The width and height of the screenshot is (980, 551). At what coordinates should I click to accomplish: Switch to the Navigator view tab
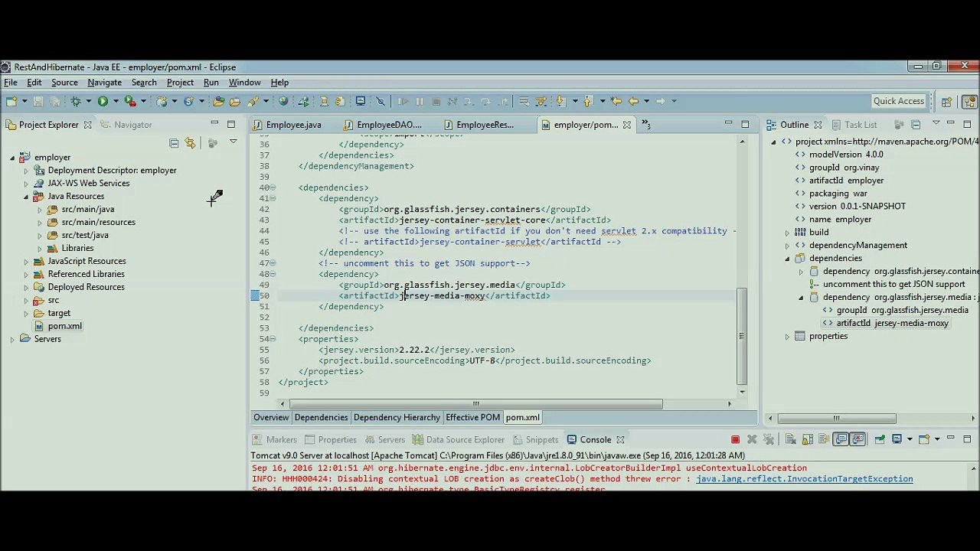click(x=126, y=125)
